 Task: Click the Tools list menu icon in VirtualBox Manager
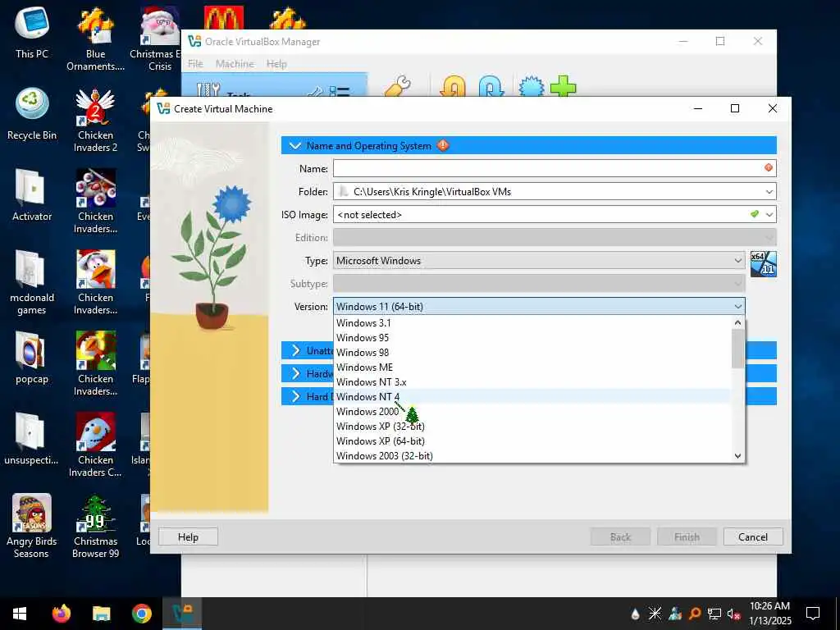[339, 92]
